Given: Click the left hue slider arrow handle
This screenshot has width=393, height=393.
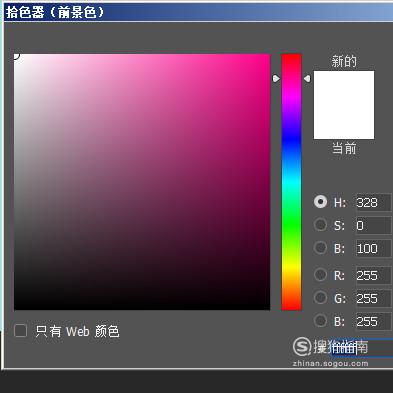Looking at the screenshot, I should click(276, 79).
